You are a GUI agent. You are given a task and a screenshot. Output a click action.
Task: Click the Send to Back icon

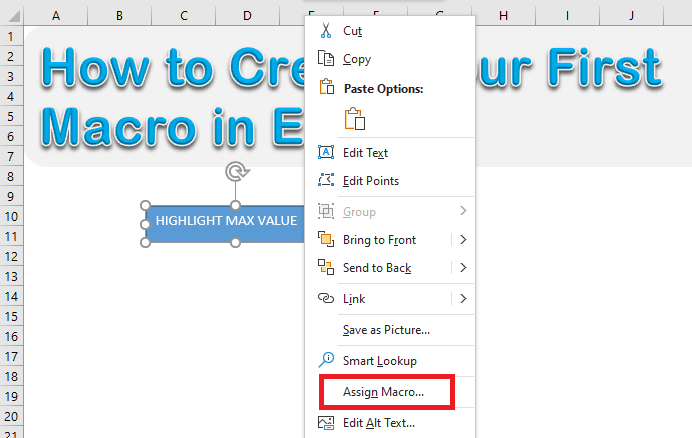click(326, 267)
